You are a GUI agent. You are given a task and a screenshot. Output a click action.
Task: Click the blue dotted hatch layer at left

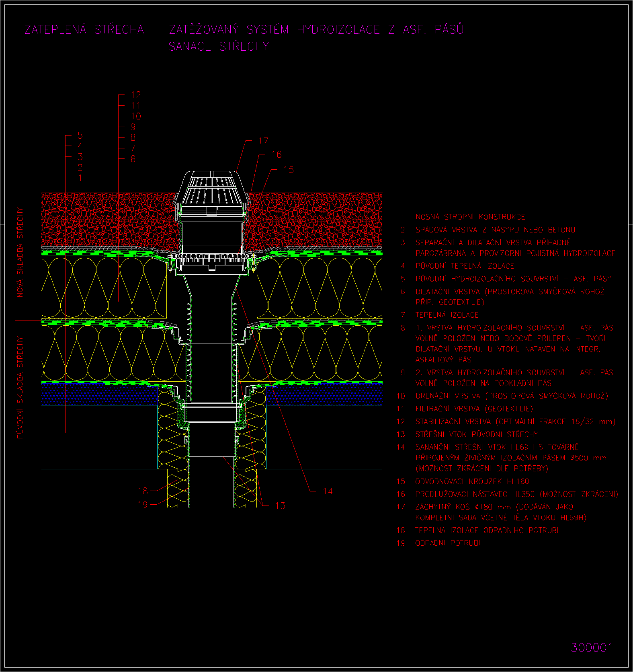point(99,394)
